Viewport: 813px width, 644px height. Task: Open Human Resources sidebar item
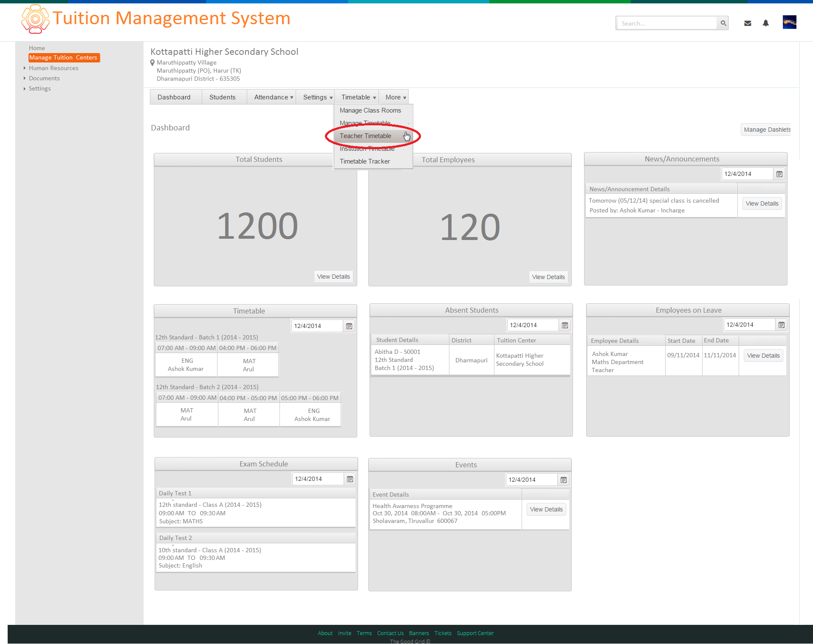pos(54,68)
